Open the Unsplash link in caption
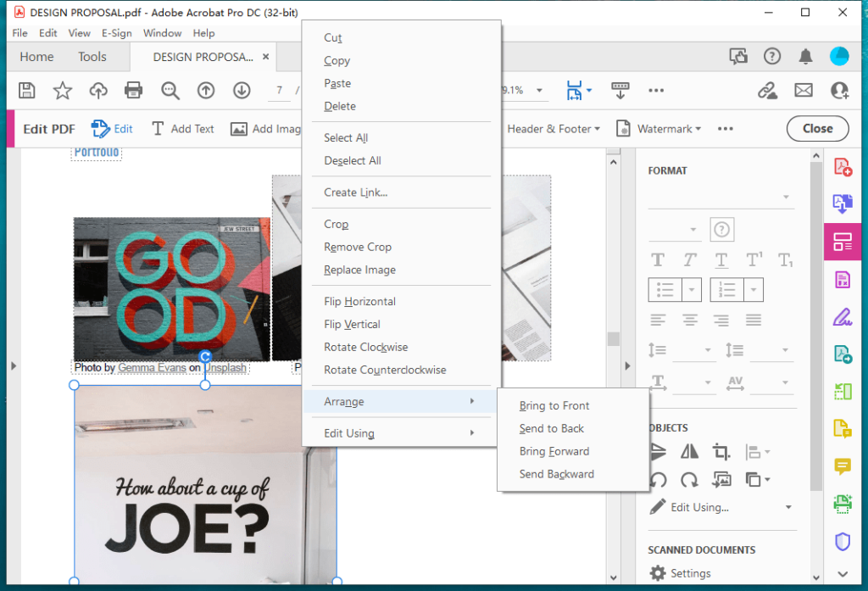The image size is (868, 591). click(225, 368)
